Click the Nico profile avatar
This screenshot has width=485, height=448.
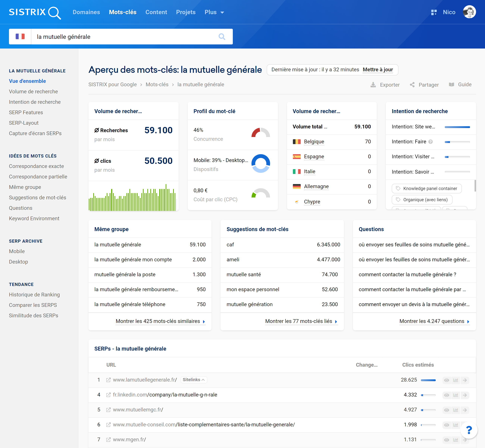(x=469, y=12)
